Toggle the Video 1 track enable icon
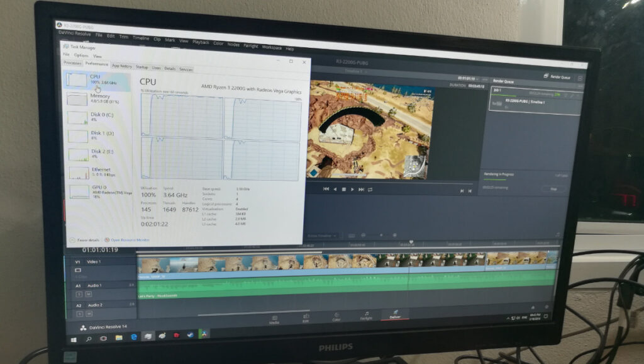The height and width of the screenshot is (364, 644). click(x=77, y=270)
